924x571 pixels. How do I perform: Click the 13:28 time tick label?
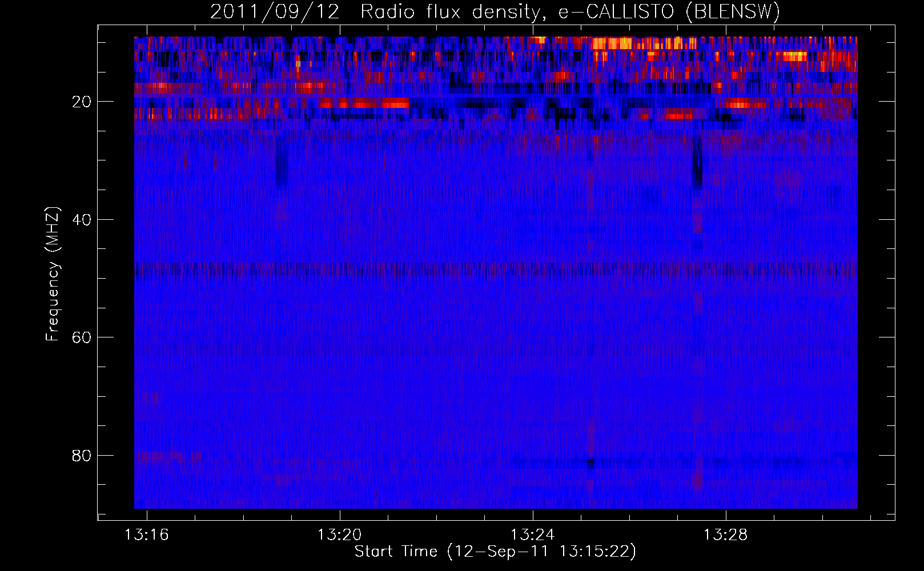point(725,535)
